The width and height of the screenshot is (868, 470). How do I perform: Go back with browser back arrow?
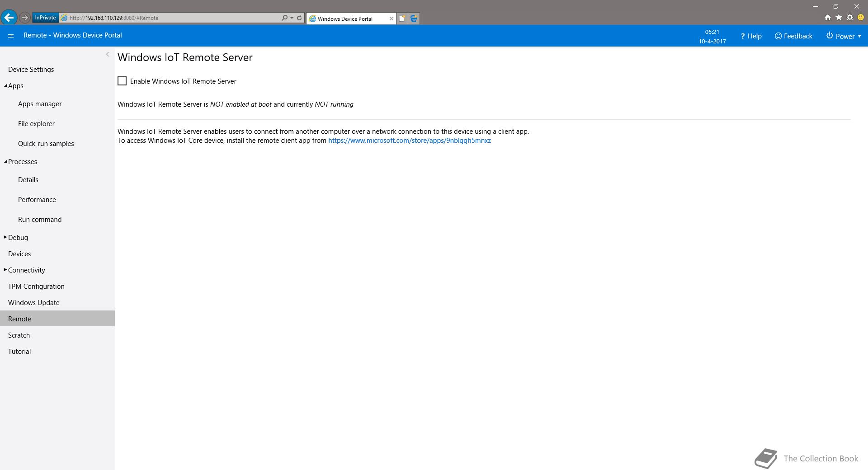[9, 18]
